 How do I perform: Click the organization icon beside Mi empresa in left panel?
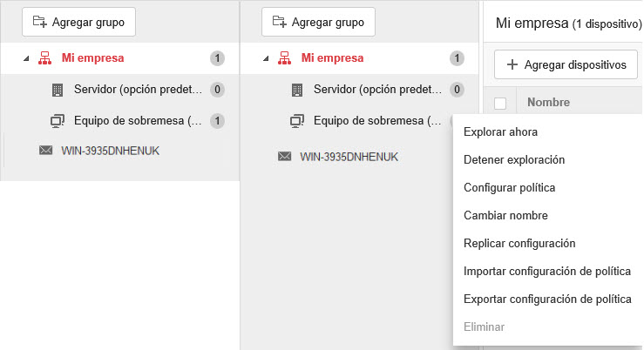(x=44, y=59)
